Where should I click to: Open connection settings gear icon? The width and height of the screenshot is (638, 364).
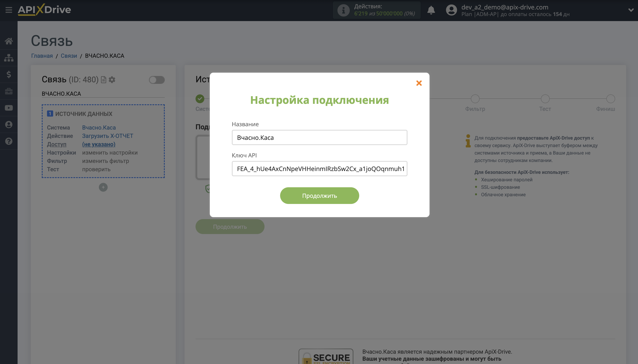pyautogui.click(x=112, y=79)
